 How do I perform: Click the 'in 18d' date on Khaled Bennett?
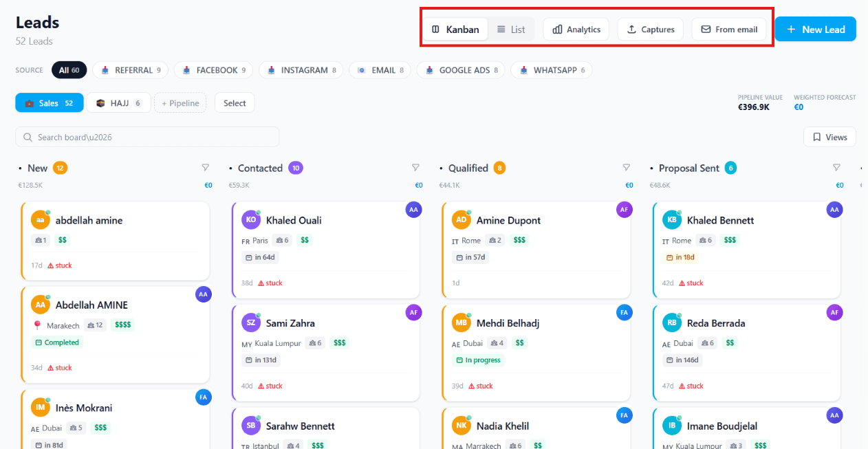click(x=681, y=257)
